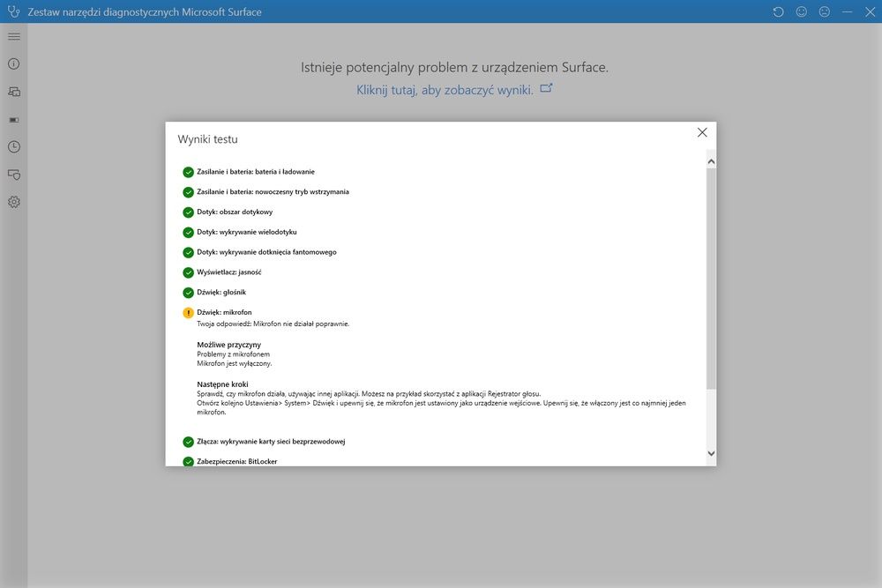Click 'Zasilanie i bateria: nowoczesny tryb wstrzymania'
Screen dimensions: 882x588
(x=273, y=191)
